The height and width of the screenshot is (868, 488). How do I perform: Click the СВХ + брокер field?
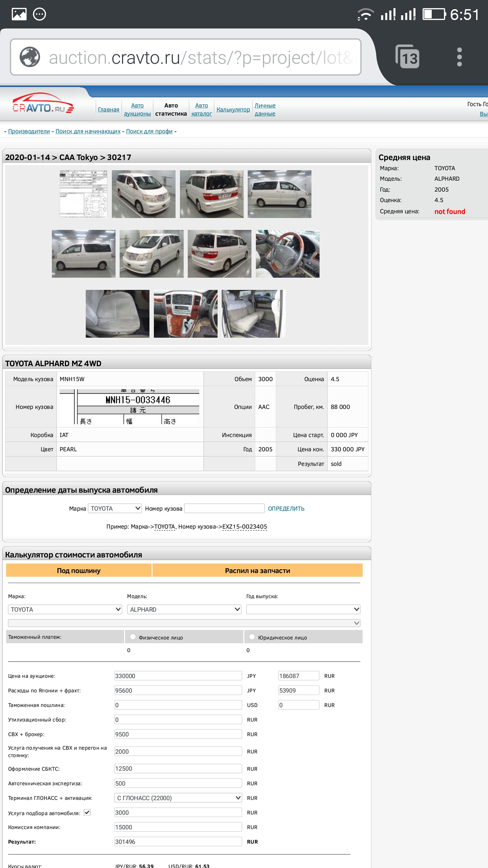[178, 734]
